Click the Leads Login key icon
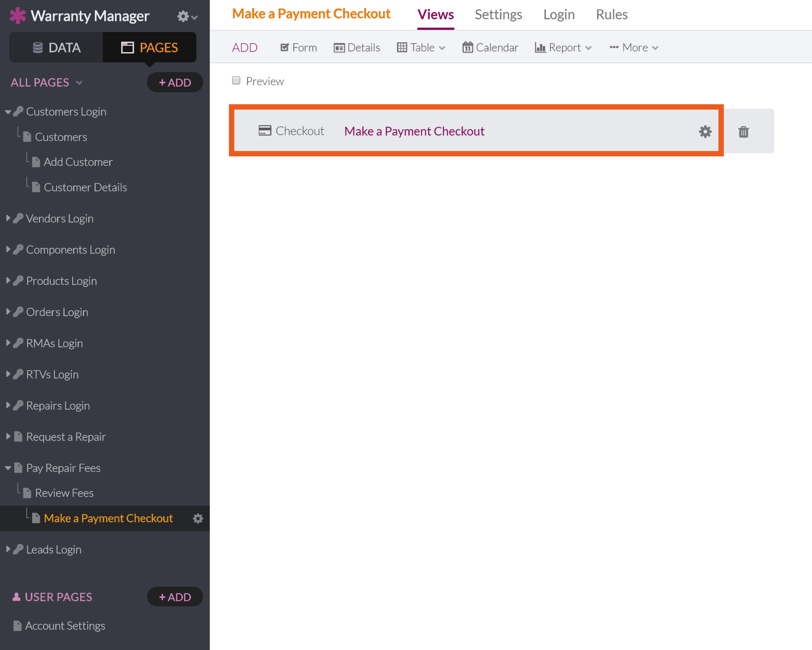The image size is (812, 650). [x=18, y=549]
